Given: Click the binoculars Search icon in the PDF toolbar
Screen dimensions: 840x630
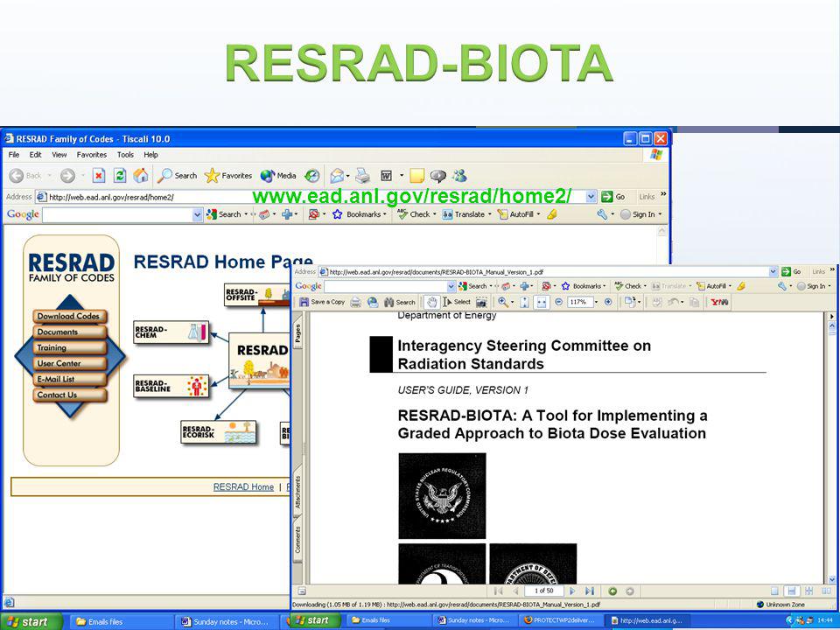Looking at the screenshot, I should [x=400, y=302].
